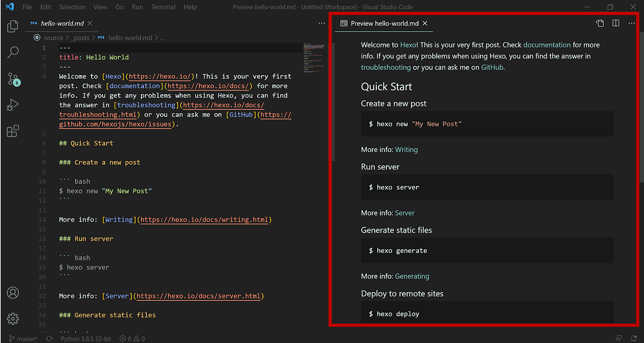Click '$ hexo new' code block in preview
Viewport: 644px width, 343px height.
[487, 124]
